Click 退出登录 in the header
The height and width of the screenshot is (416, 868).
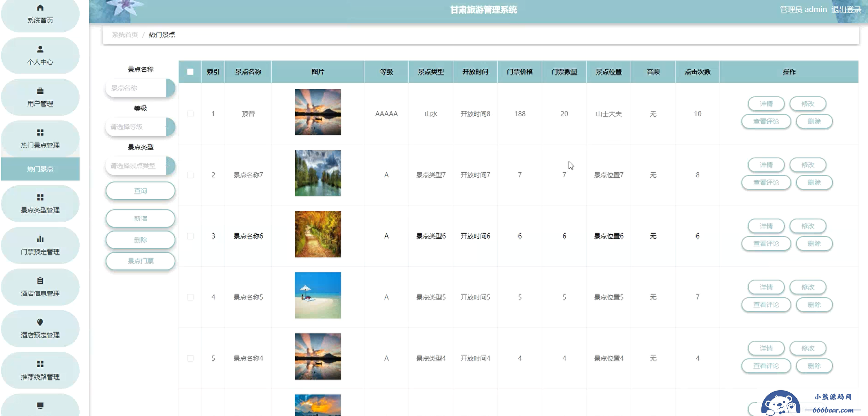click(x=846, y=9)
